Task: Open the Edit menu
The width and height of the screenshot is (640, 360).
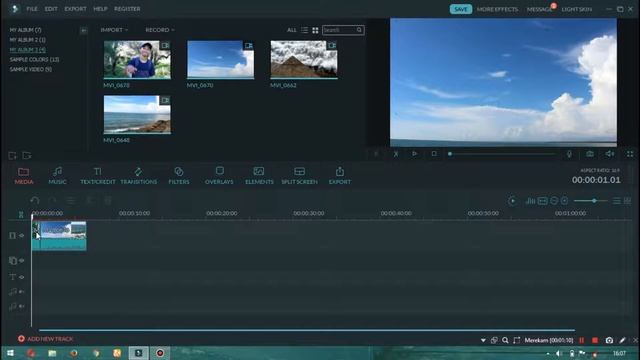Action: [51, 9]
